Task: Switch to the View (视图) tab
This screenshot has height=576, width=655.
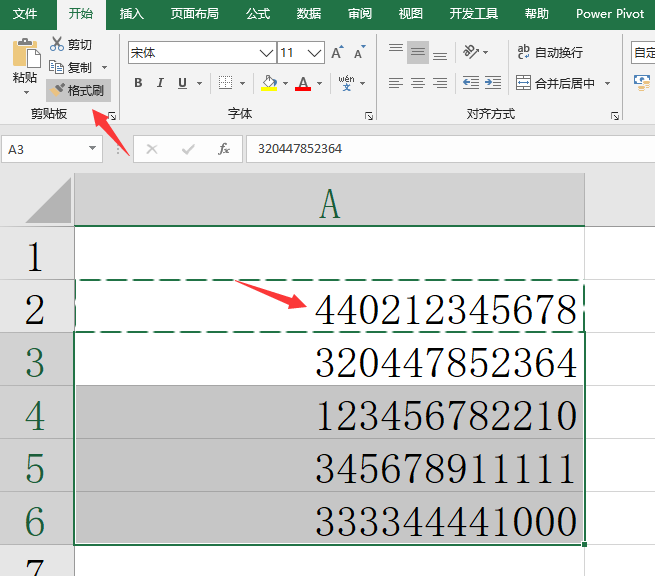Action: pyautogui.click(x=411, y=14)
